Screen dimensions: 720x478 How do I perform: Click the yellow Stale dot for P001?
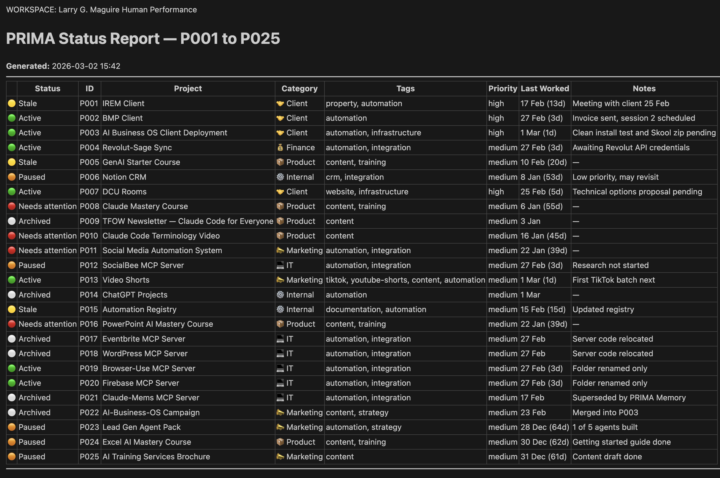coord(12,103)
